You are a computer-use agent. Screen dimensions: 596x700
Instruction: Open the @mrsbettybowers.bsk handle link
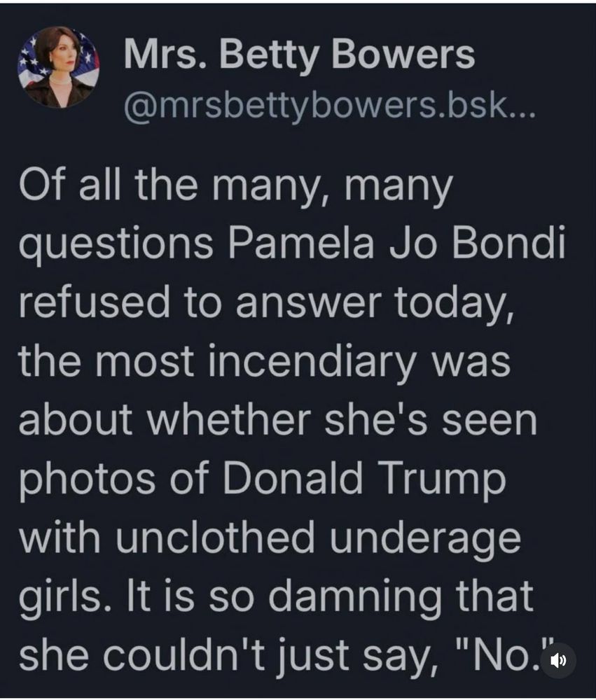[315, 107]
